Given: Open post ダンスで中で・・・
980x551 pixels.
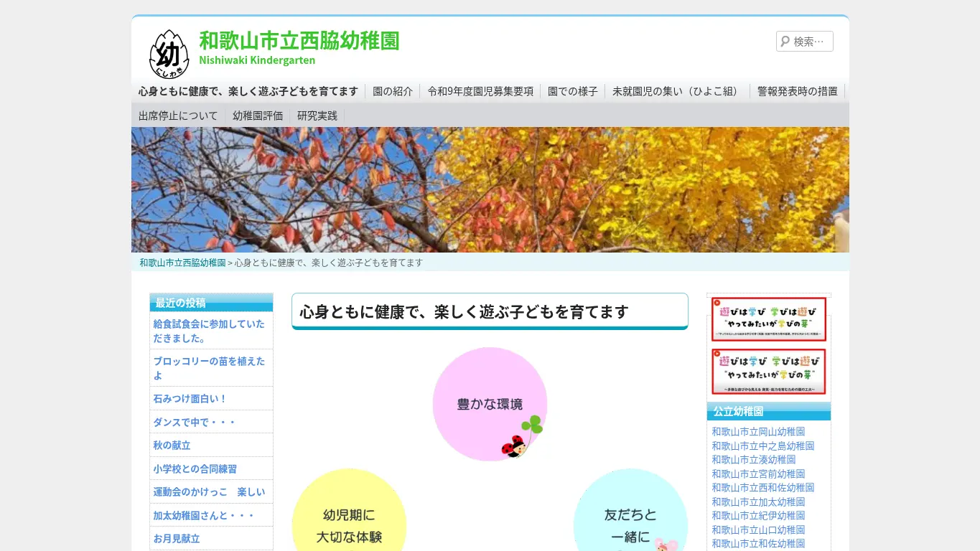Looking at the screenshot, I should [x=194, y=422].
